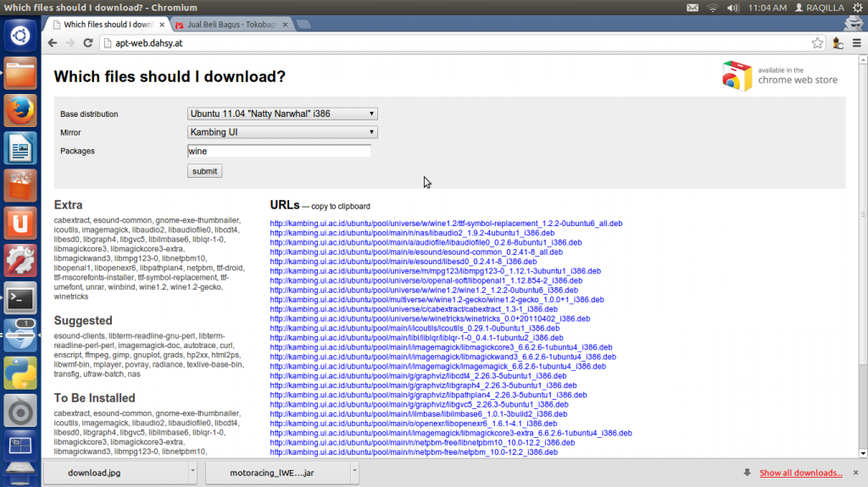Click Show all downloads link

(x=800, y=473)
